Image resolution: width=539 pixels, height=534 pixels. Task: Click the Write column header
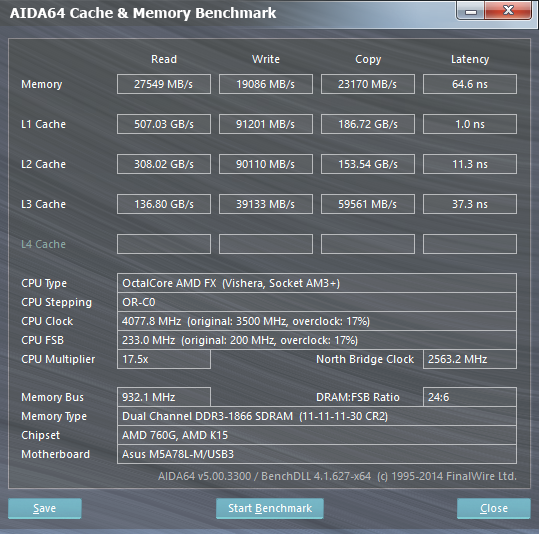click(266, 59)
